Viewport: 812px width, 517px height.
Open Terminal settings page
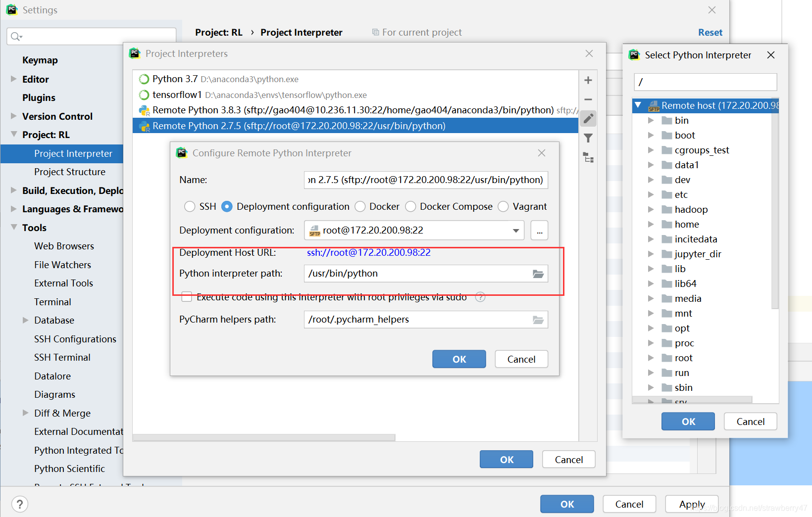52,302
